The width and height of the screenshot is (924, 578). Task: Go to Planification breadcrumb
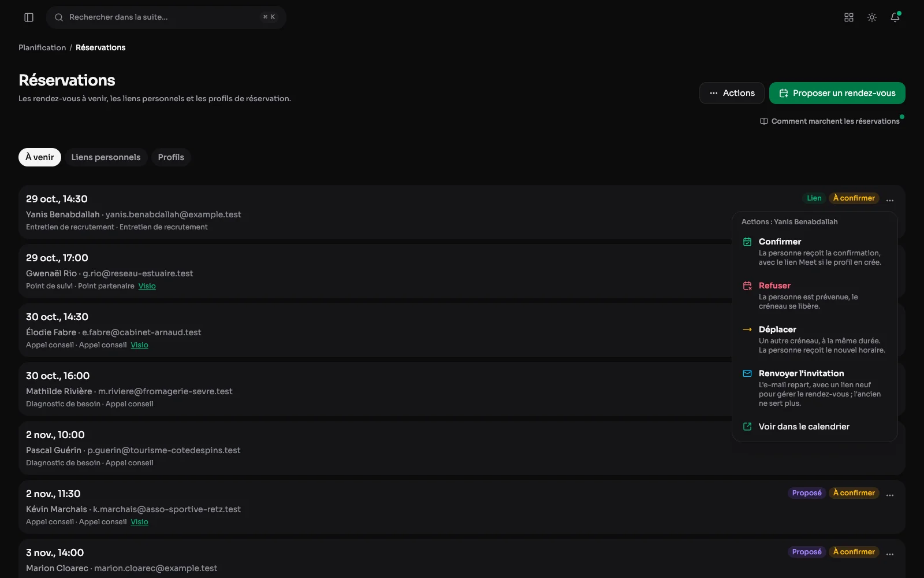(x=42, y=47)
